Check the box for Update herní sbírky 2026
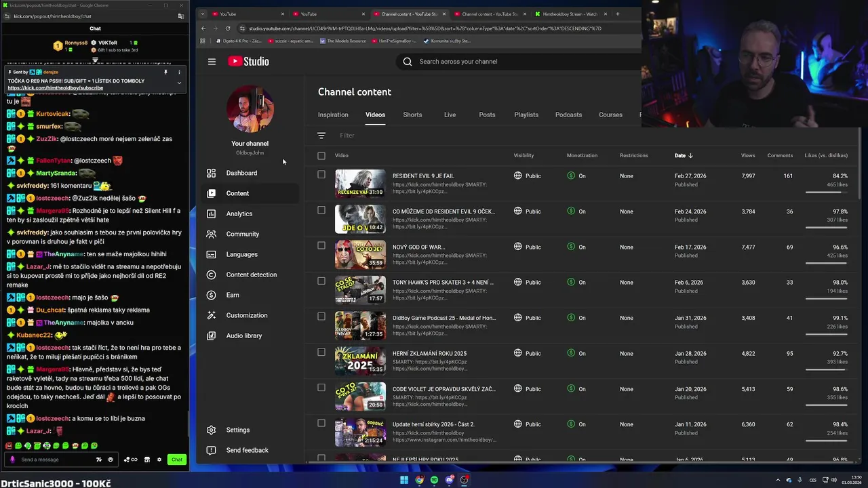The image size is (868, 488). 321,423
